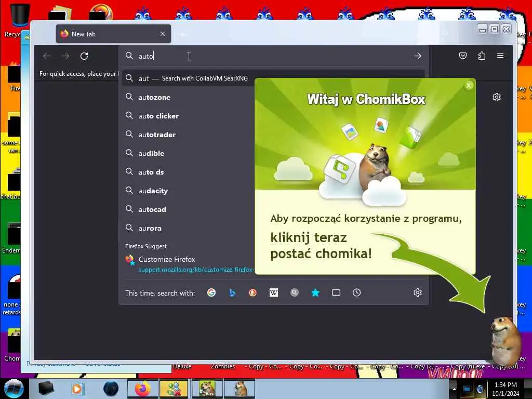This screenshot has height=399, width=532.
Task: Open new tab page personalize gear
Action: (497, 97)
